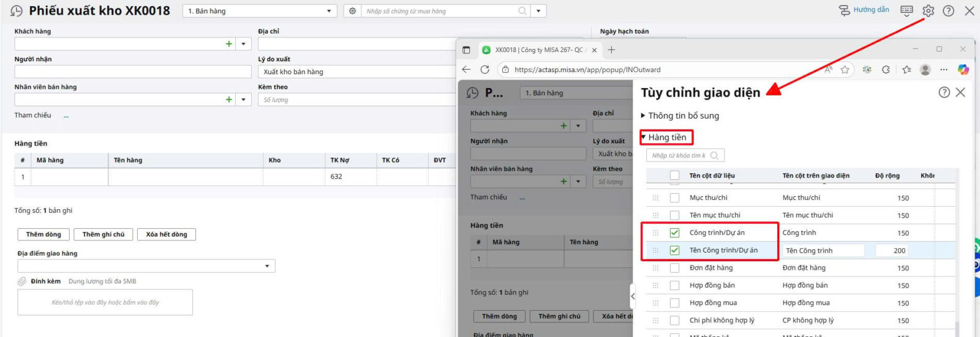Open a new browser tab

611,50
